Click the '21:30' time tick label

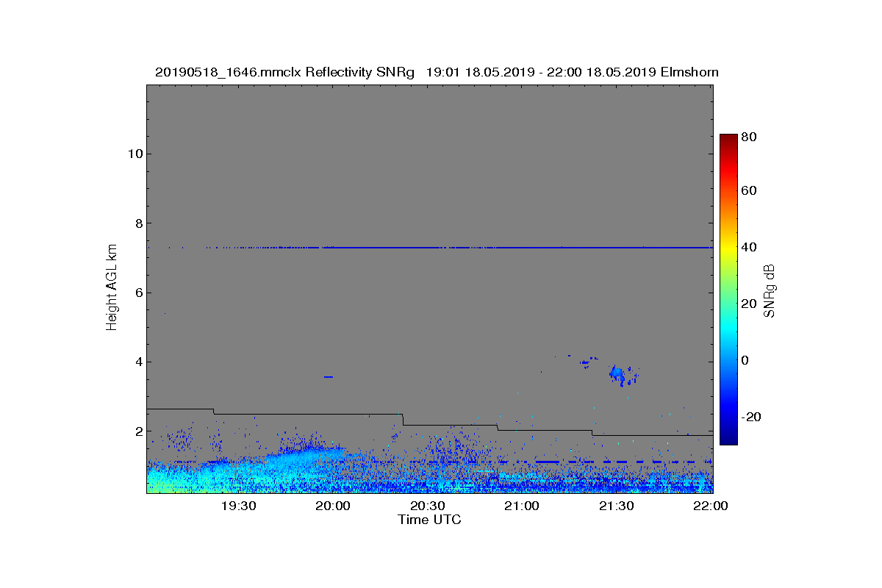[617, 506]
